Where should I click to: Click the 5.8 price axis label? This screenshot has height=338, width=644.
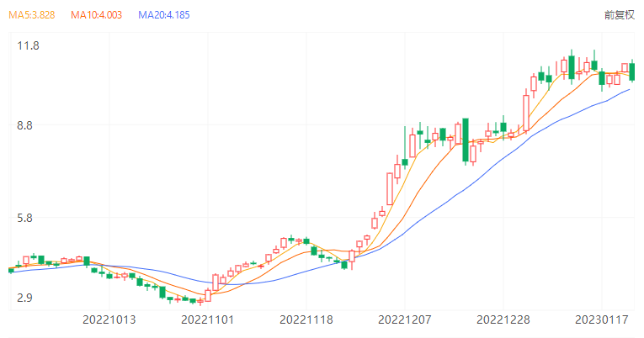click(x=29, y=218)
